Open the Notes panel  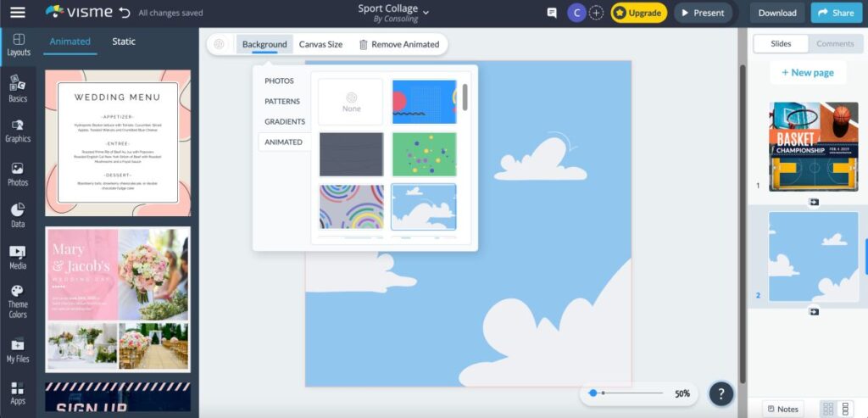(782, 410)
